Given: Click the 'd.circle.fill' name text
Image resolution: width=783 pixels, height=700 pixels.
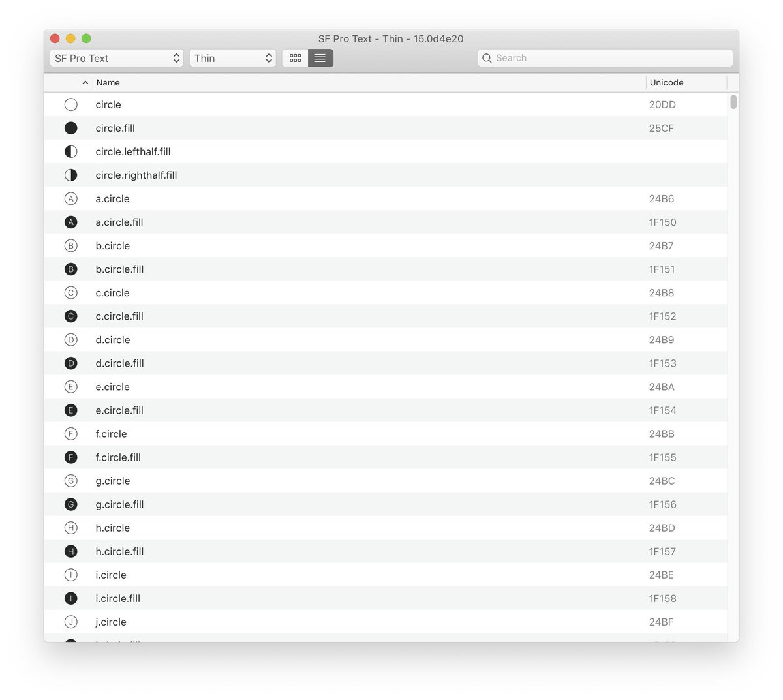Looking at the screenshot, I should coord(119,363).
